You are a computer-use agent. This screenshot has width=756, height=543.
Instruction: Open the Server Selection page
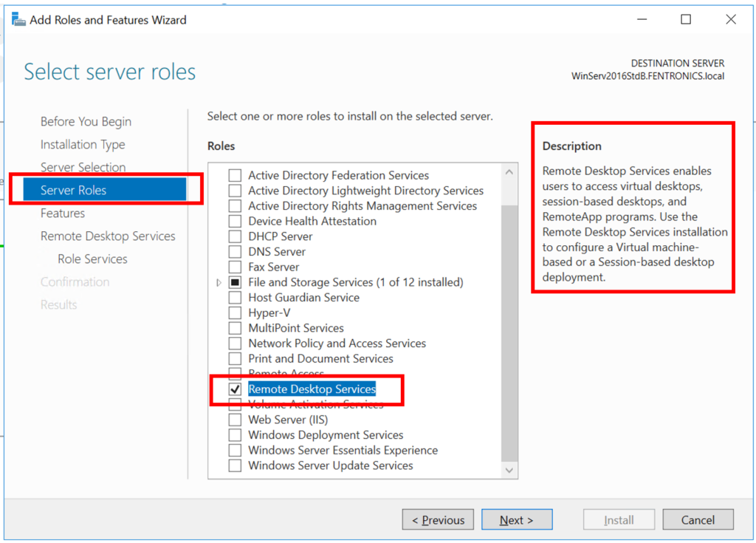pyautogui.click(x=83, y=167)
